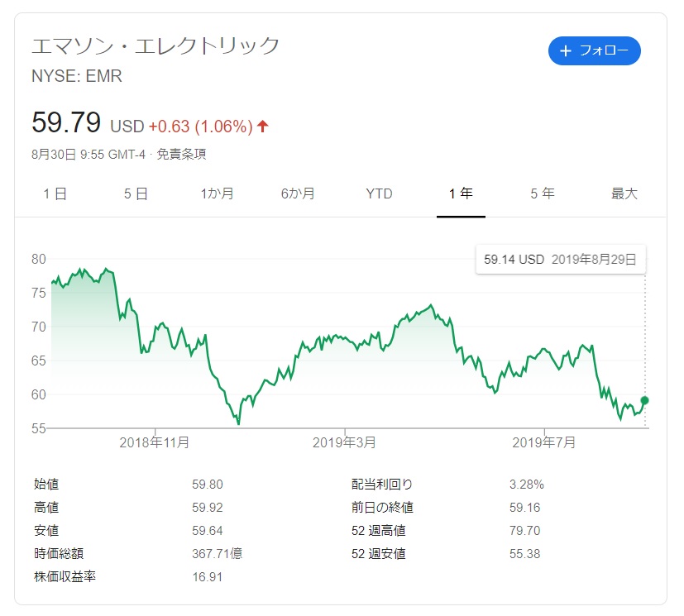This screenshot has width=684, height=616.
Task: Click the 2019年3月 axis marker
Action: pyautogui.click(x=344, y=442)
